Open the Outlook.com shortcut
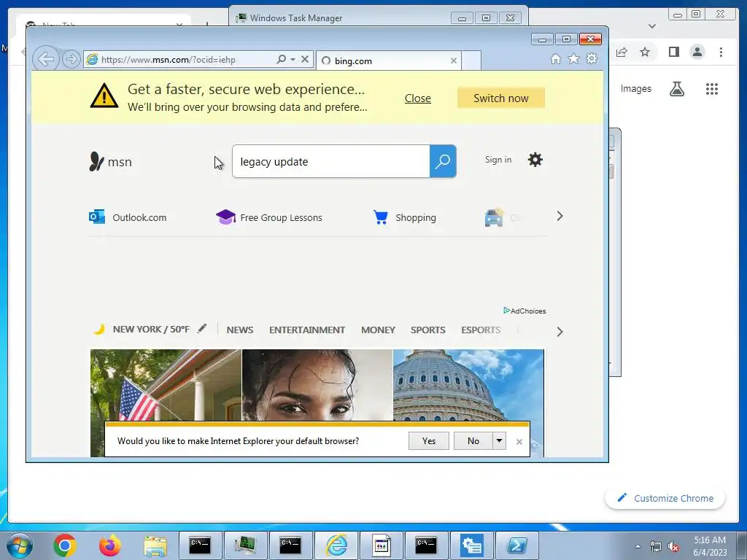This screenshot has height=560, width=747. 128,217
